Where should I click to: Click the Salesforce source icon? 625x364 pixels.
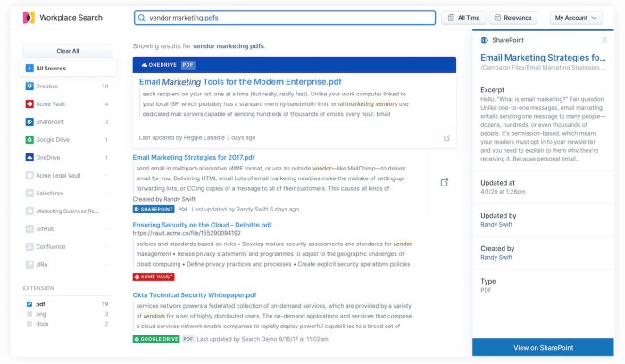pyautogui.click(x=29, y=193)
